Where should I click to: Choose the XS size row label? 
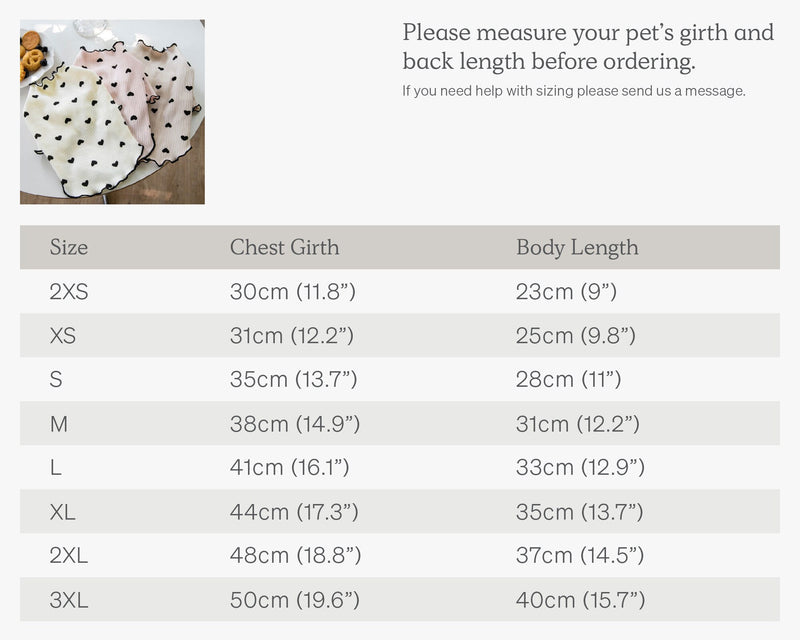tap(62, 336)
